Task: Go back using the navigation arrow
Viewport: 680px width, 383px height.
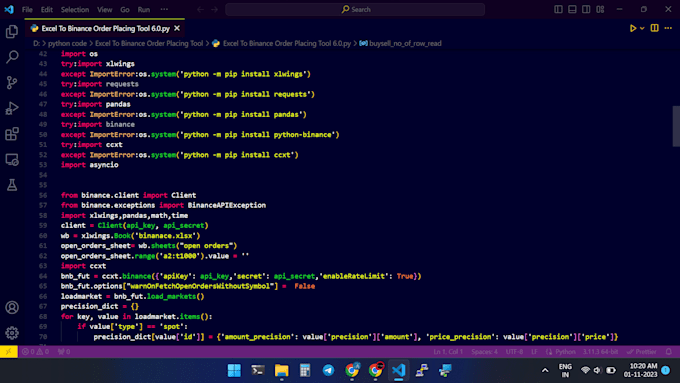Action: tap(200, 9)
